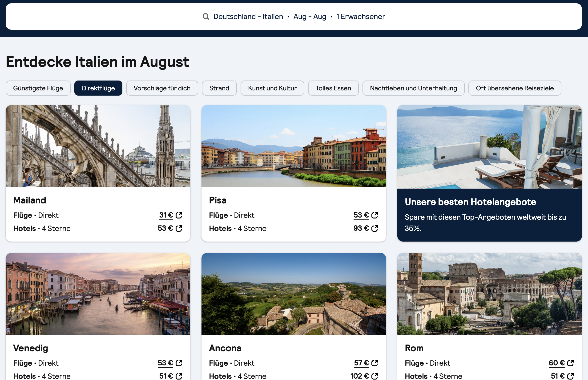Pick the Tolles Essen filter
Image resolution: width=588 pixels, height=380 pixels.
tap(333, 88)
